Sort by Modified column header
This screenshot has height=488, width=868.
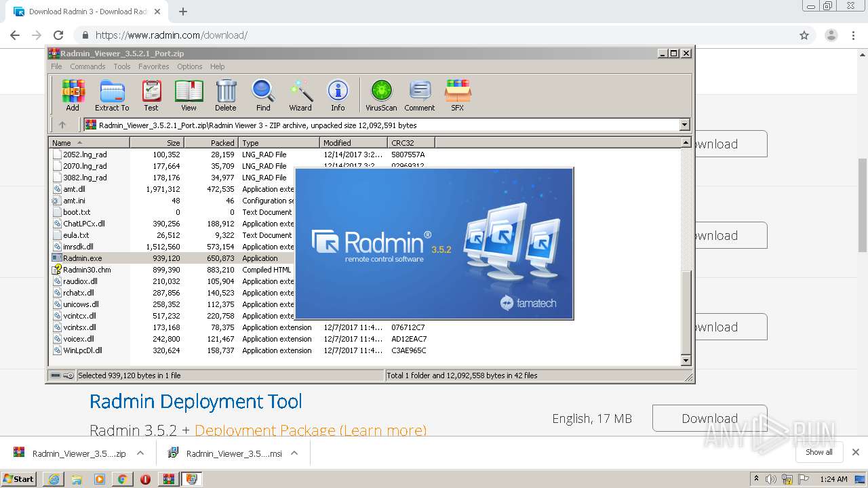click(x=353, y=143)
